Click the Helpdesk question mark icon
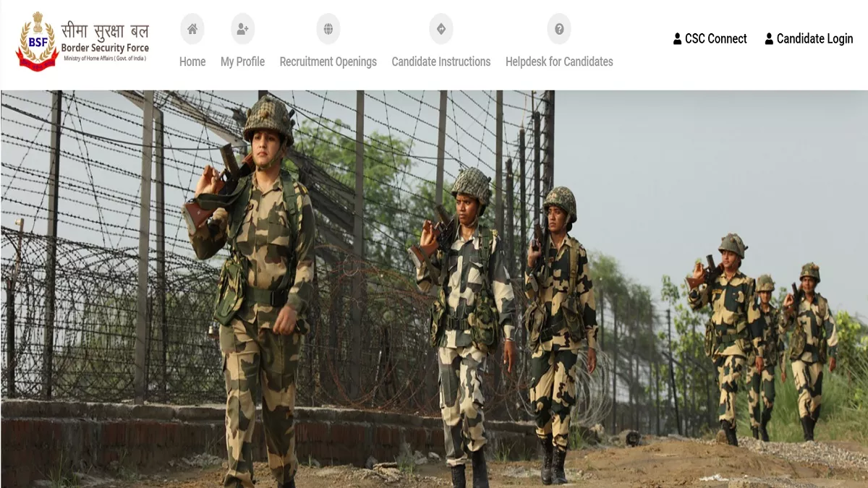The image size is (868, 488). [559, 29]
